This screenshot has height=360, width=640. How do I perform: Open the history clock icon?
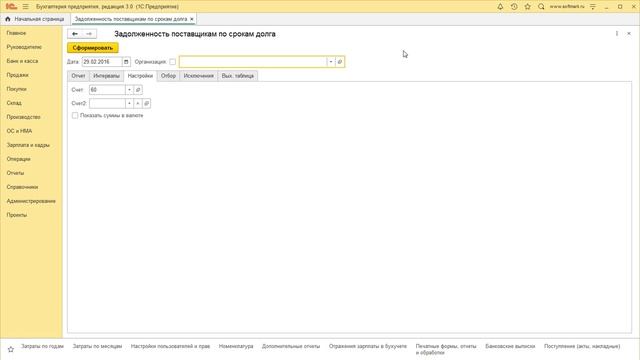514,7
